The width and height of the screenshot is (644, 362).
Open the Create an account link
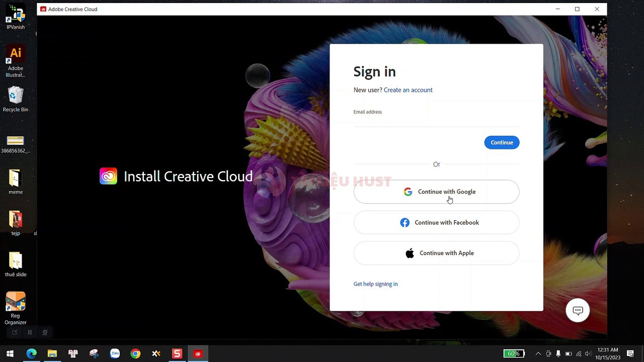[x=408, y=90]
